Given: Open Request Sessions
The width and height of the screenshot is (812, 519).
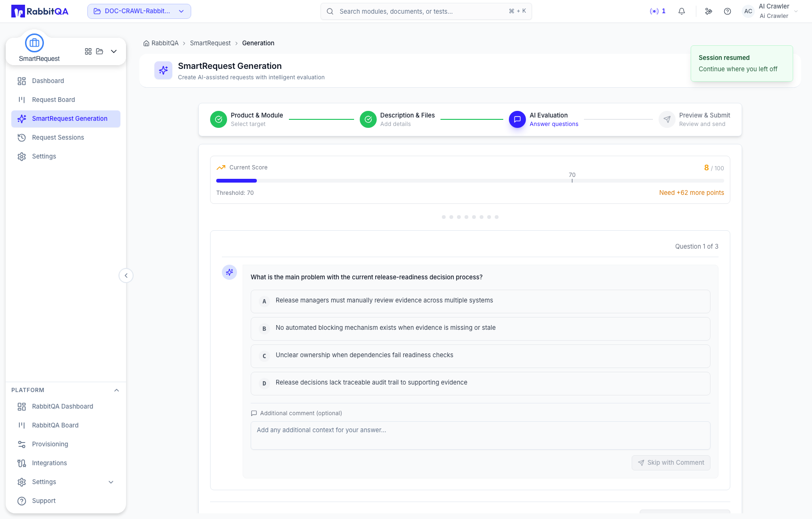Looking at the screenshot, I should 66,138.
